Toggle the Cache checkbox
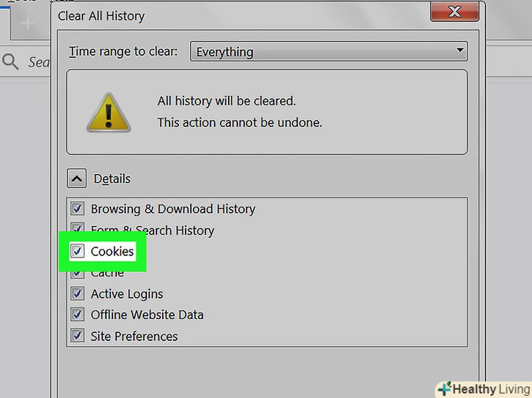The image size is (532, 398). [77, 275]
